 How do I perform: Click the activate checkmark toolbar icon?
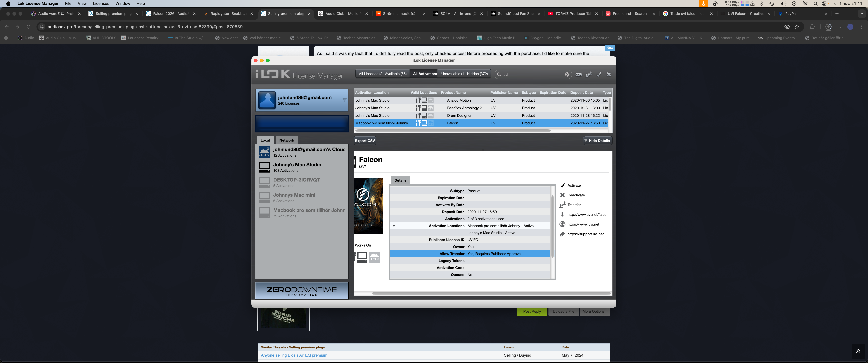coord(599,74)
